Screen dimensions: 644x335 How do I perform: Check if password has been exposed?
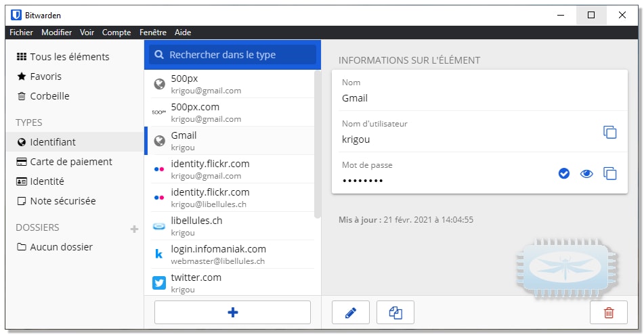tap(564, 174)
